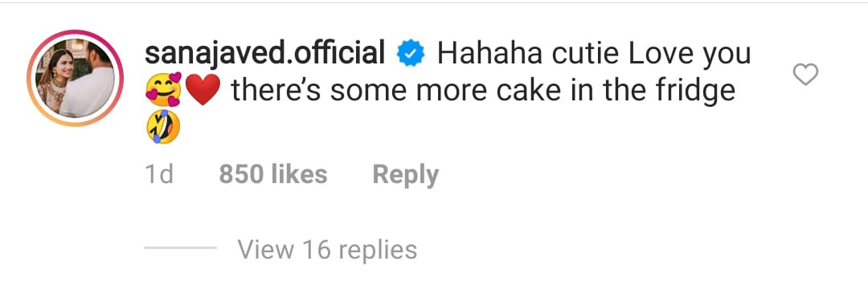Reply to sanajaved.official's comment
Viewport: 868px width, 302px height.
[x=405, y=175]
